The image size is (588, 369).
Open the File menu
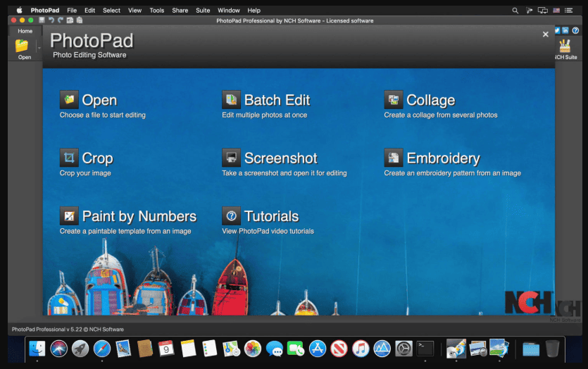(x=72, y=11)
